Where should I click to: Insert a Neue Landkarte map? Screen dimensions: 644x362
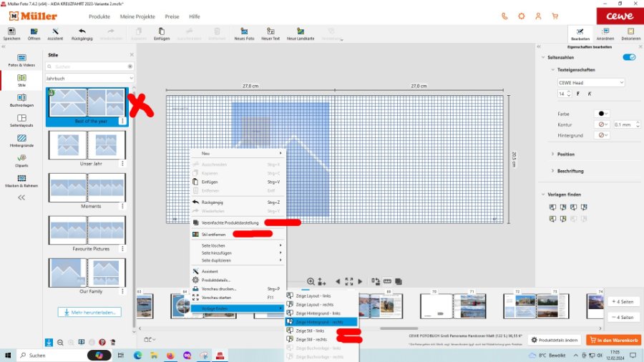point(301,34)
